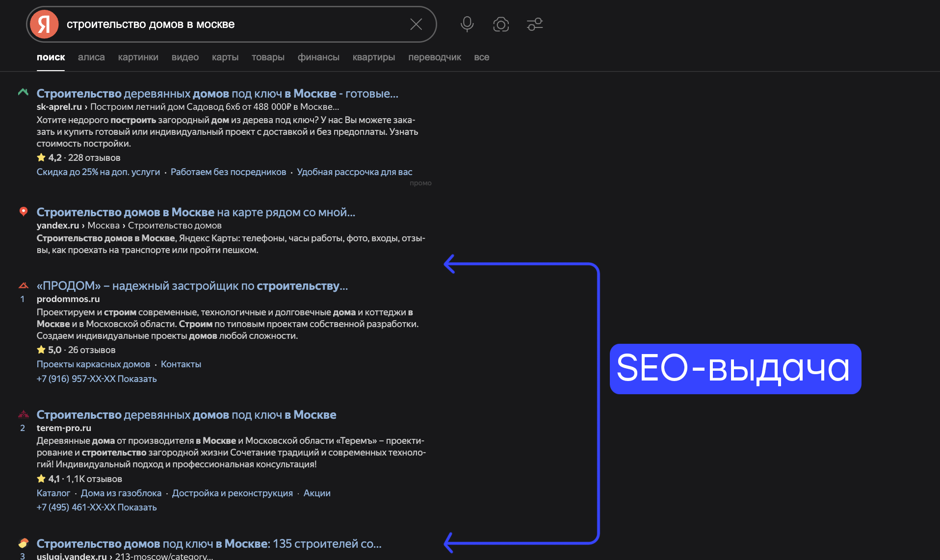
Task: Open search settings sliders icon
Action: pos(535,25)
